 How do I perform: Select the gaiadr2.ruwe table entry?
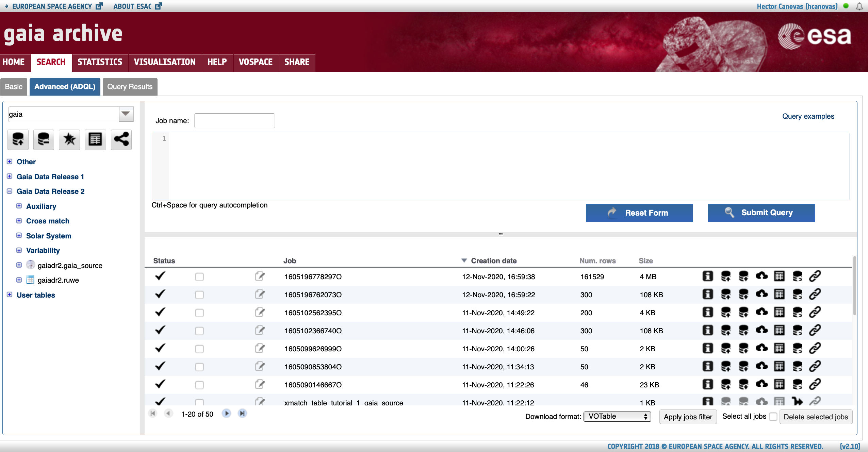(58, 280)
